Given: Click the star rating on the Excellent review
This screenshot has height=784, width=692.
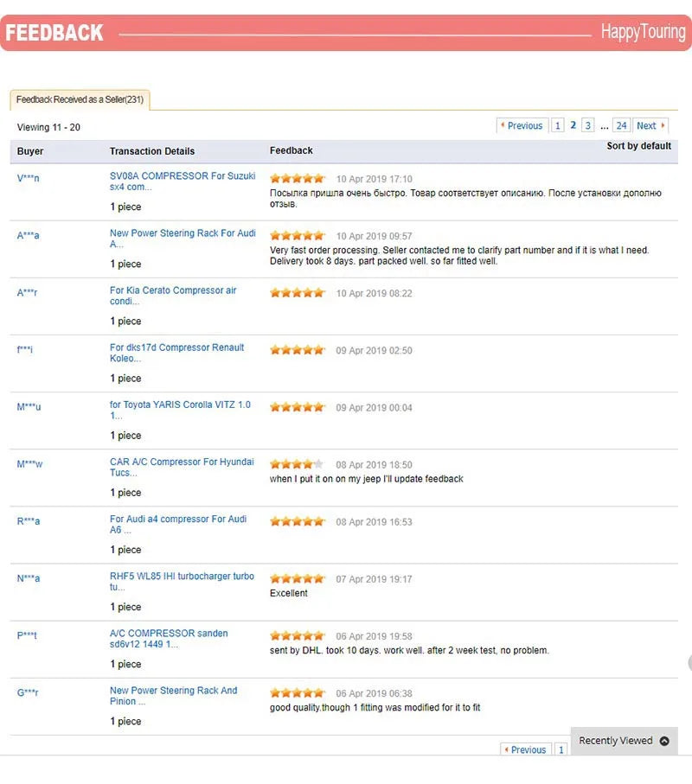Looking at the screenshot, I should point(298,579).
